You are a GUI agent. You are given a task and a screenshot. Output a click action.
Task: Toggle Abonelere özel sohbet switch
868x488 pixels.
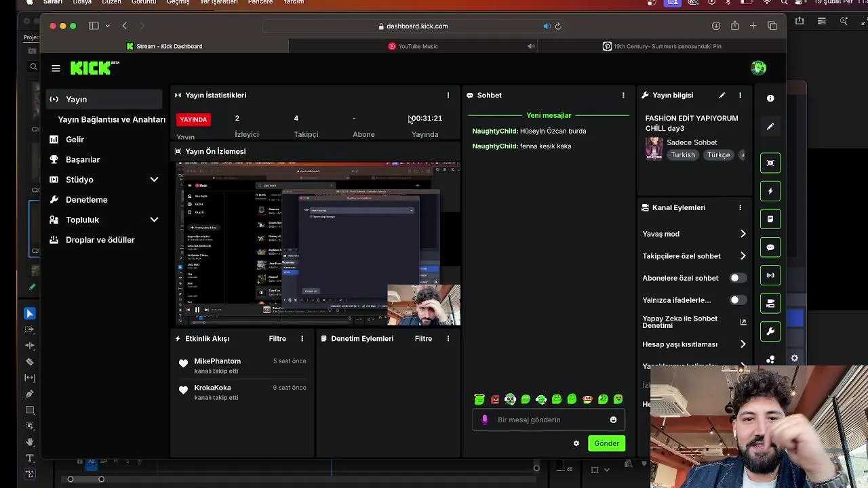[738, 278]
